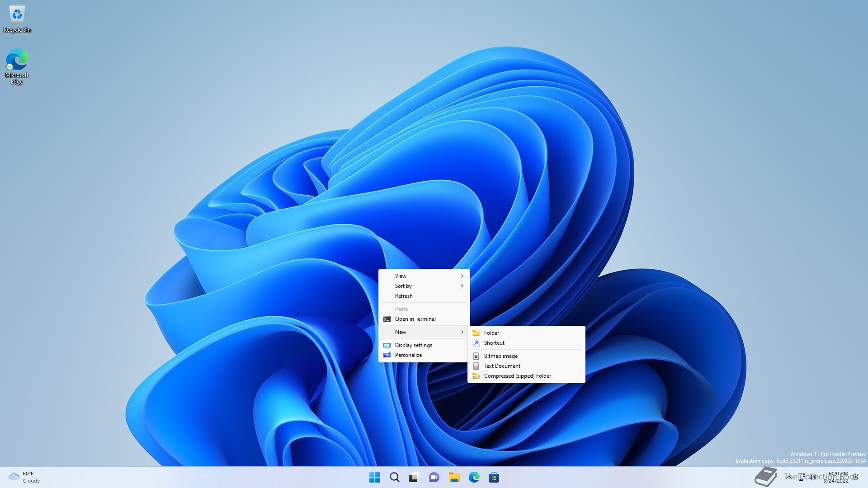Launch Microsoft Edge from the taskbar

tap(474, 477)
